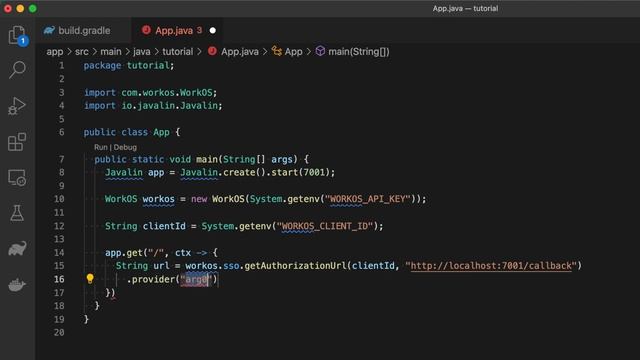The width and height of the screenshot is (640, 360).
Task: Click 'main(String[])' method breadcrumb
Action: click(x=359, y=52)
